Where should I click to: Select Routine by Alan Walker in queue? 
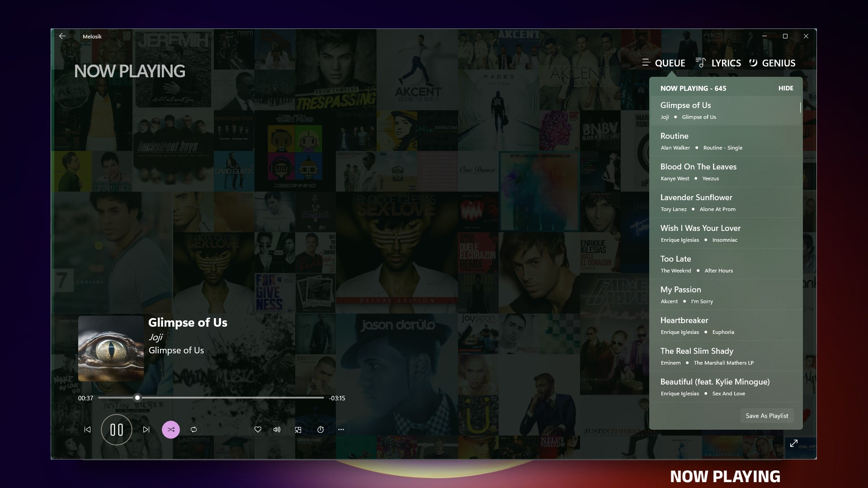tap(726, 141)
